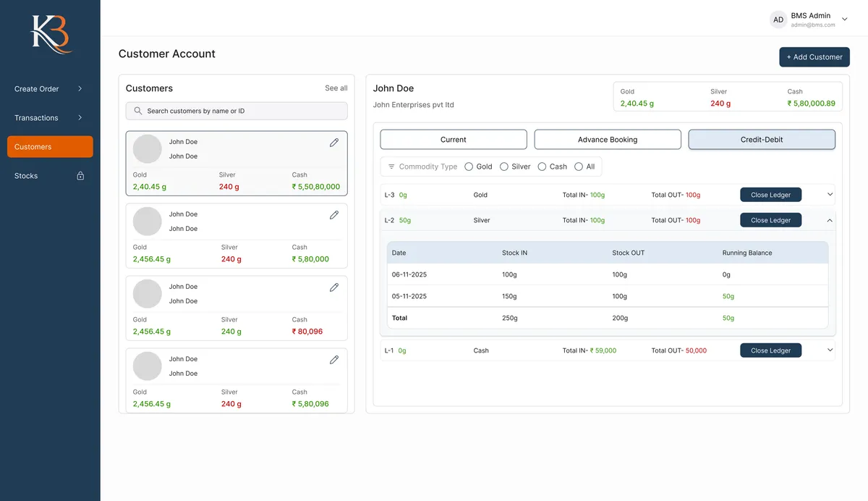868x501 pixels.
Task: Open the Current tab
Action: (x=454, y=140)
